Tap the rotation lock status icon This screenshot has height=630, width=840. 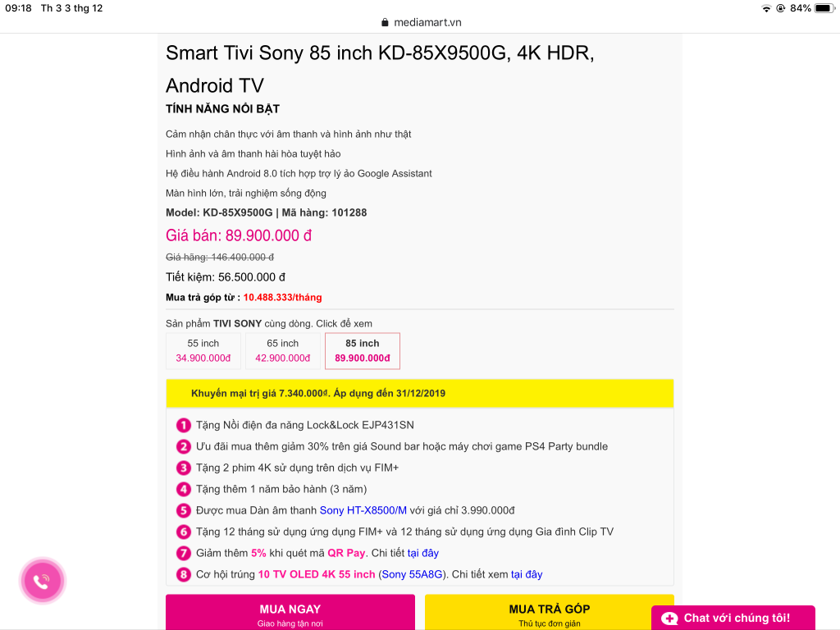(781, 8)
